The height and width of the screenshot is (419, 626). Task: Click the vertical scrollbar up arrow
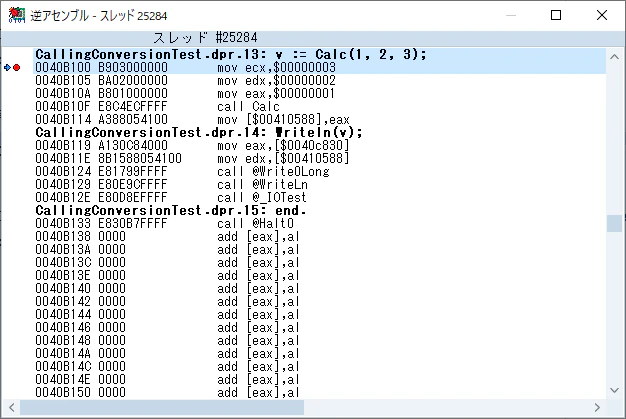[x=614, y=57]
